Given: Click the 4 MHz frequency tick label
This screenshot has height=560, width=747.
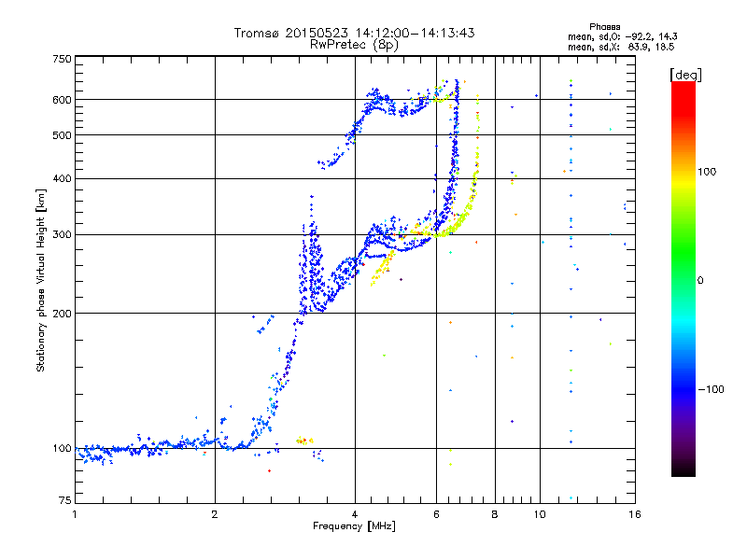Looking at the screenshot, I should (x=355, y=514).
